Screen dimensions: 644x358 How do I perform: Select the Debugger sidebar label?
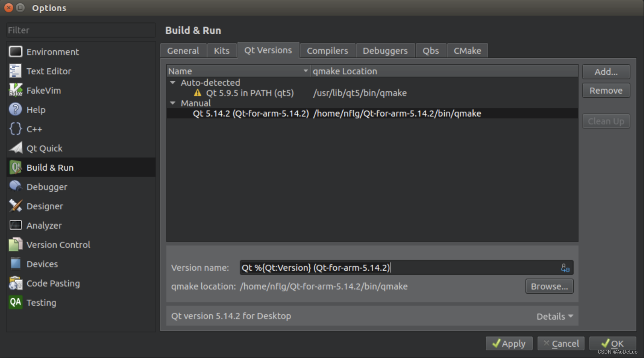pos(47,187)
